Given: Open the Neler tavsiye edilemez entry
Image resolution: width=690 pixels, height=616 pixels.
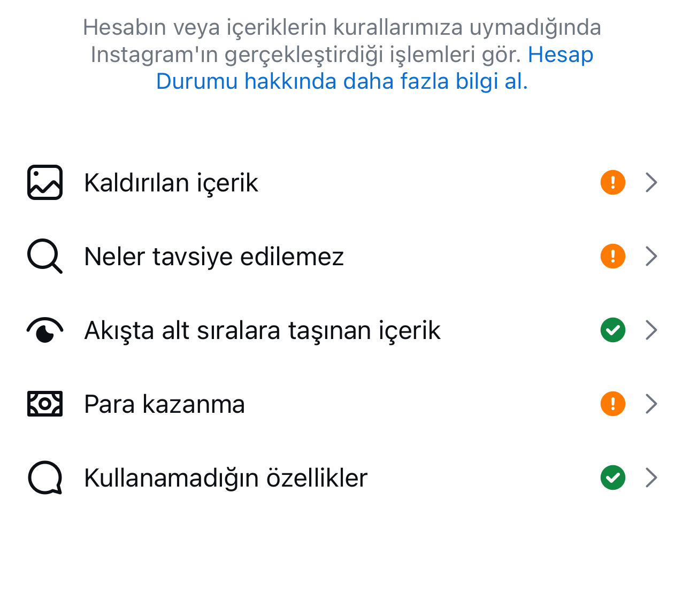Looking at the screenshot, I should coord(345,256).
